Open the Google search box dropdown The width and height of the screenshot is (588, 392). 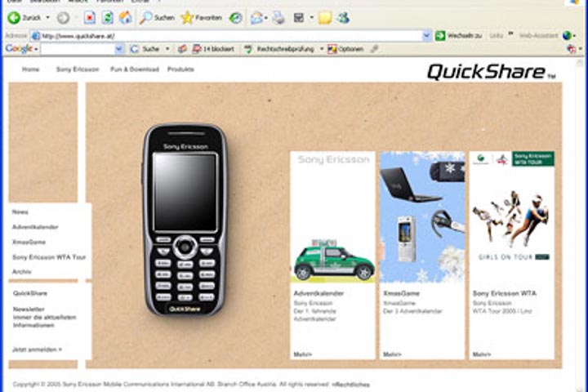[119, 49]
